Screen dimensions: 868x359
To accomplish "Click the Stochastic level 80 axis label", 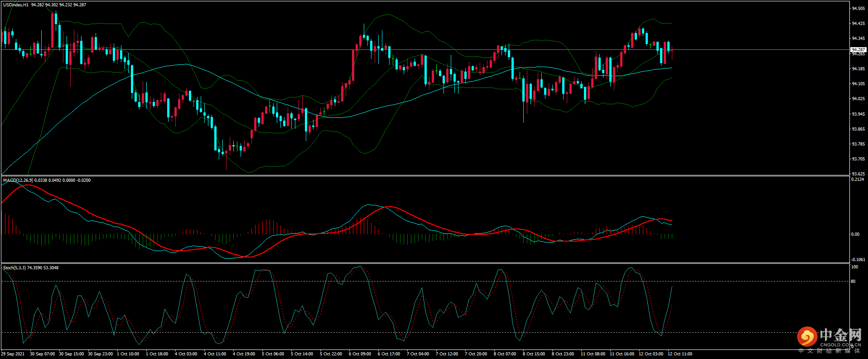I will 853,281.
